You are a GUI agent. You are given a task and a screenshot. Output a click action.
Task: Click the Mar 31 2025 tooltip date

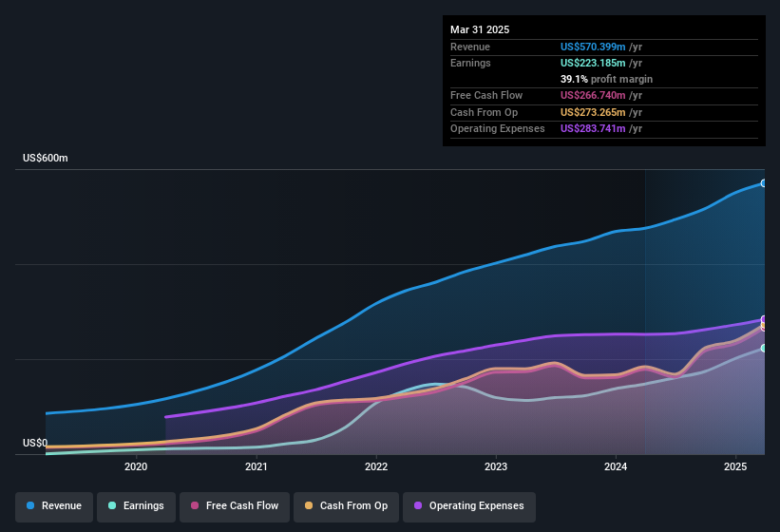point(480,29)
